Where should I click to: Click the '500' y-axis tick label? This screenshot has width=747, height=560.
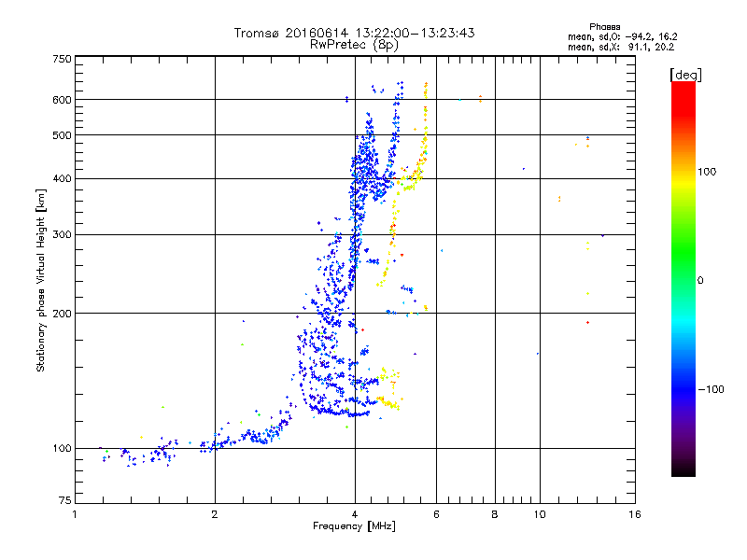(62, 135)
